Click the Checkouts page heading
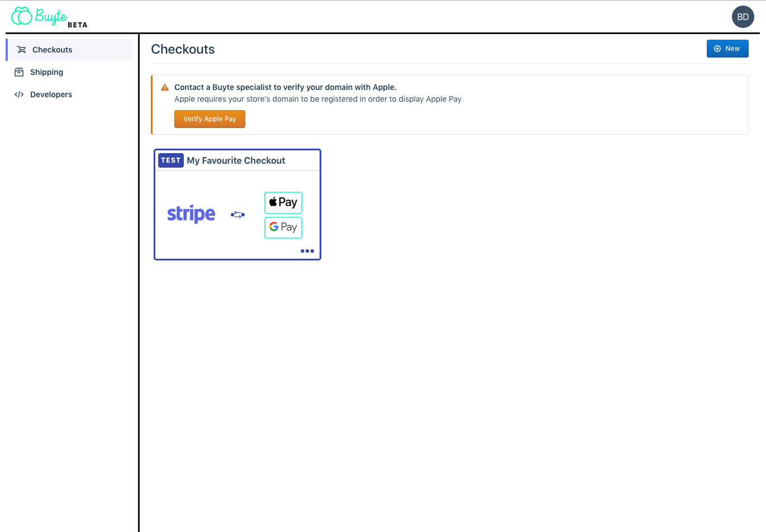Screen dimensions: 766x532 click(x=183, y=49)
